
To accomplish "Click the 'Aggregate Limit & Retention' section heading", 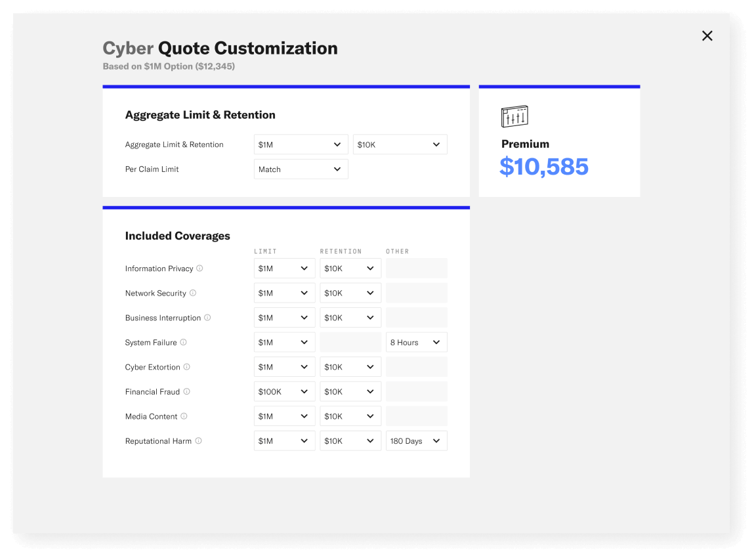I will click(200, 115).
